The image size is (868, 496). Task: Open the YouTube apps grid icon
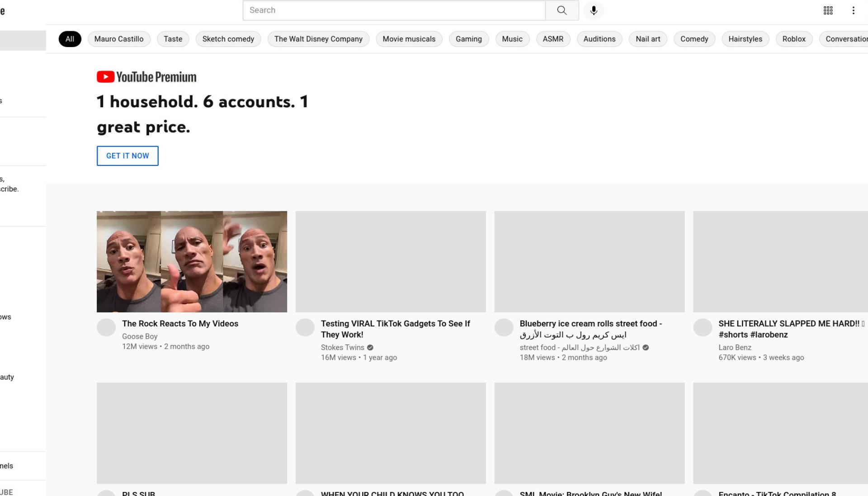[828, 10]
